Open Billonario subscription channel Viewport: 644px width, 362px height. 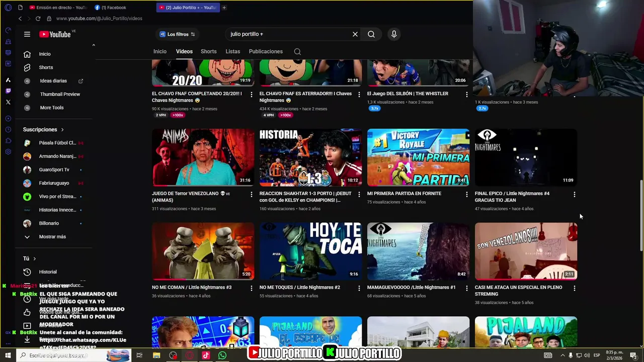49,223
